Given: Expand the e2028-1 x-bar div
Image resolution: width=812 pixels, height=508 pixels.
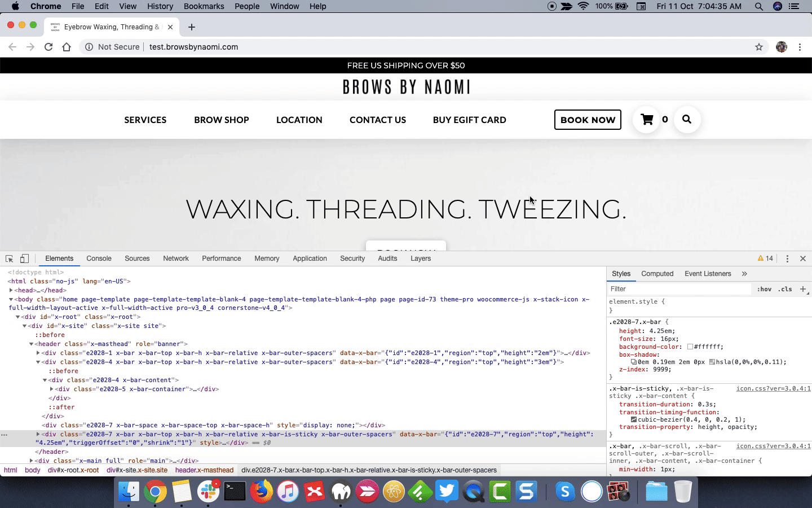Looking at the screenshot, I should tap(38, 353).
